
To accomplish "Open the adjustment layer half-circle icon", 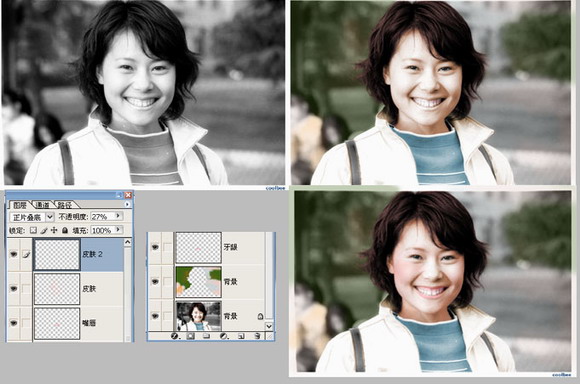I will pyautogui.click(x=223, y=336).
